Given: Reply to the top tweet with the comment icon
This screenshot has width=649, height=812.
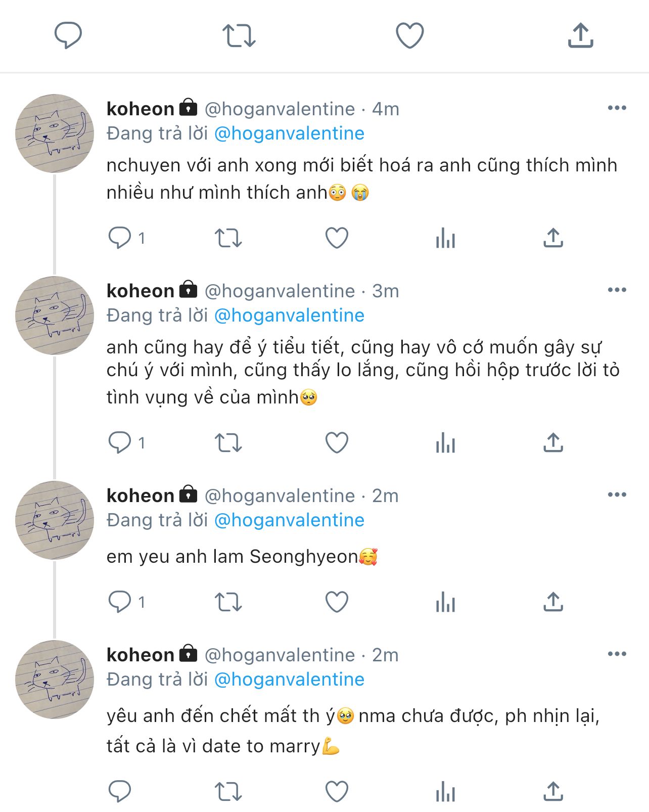Looking at the screenshot, I should (x=68, y=35).
